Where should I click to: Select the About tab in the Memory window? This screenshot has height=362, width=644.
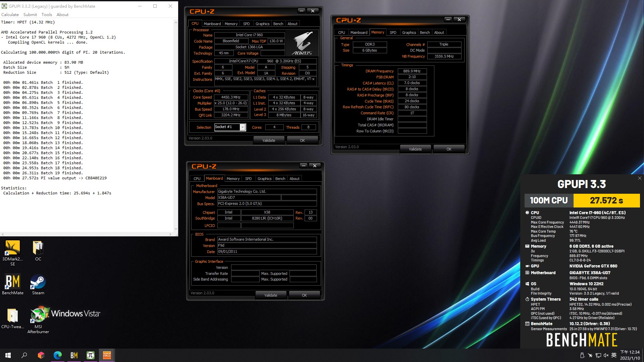(x=439, y=33)
